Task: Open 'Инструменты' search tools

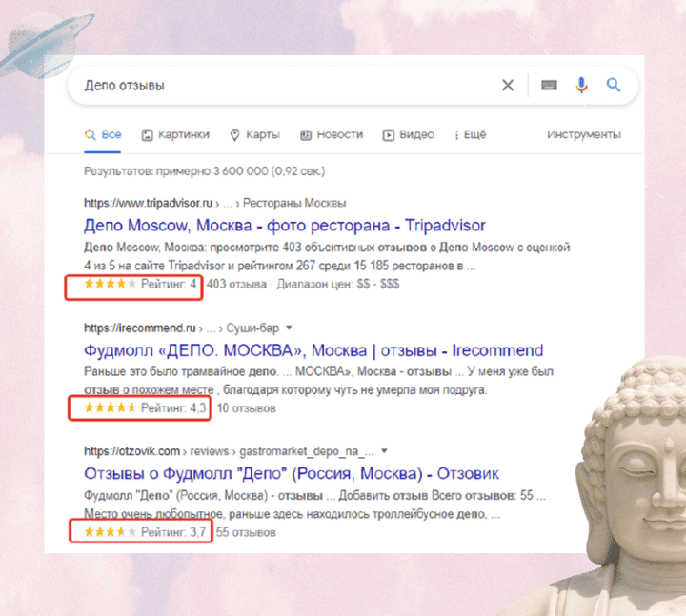Action: tap(584, 134)
